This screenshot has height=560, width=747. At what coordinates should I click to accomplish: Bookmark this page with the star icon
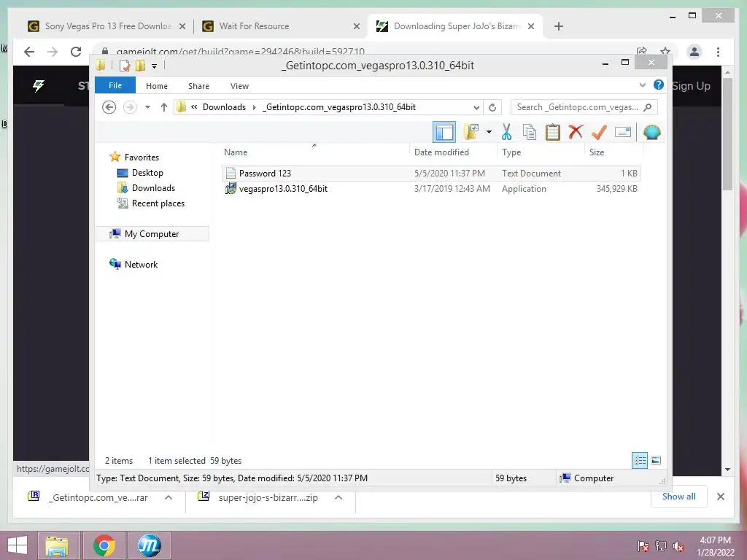coord(665,52)
